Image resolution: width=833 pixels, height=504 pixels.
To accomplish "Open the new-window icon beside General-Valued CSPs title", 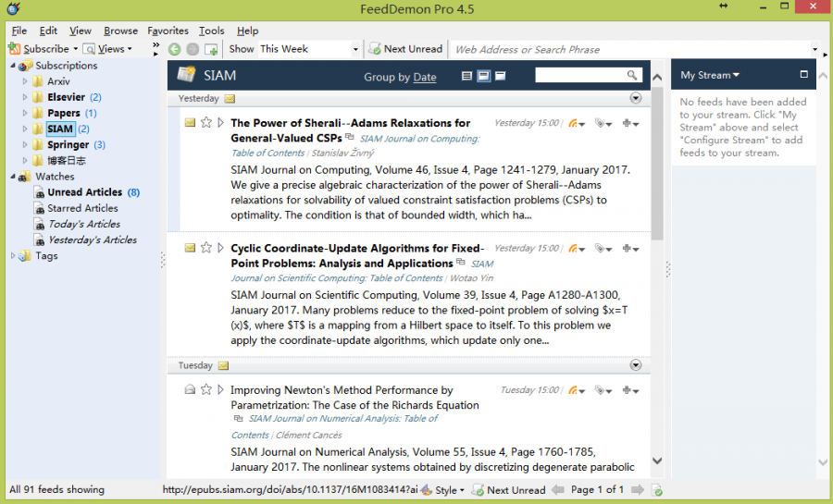I will pos(349,137).
